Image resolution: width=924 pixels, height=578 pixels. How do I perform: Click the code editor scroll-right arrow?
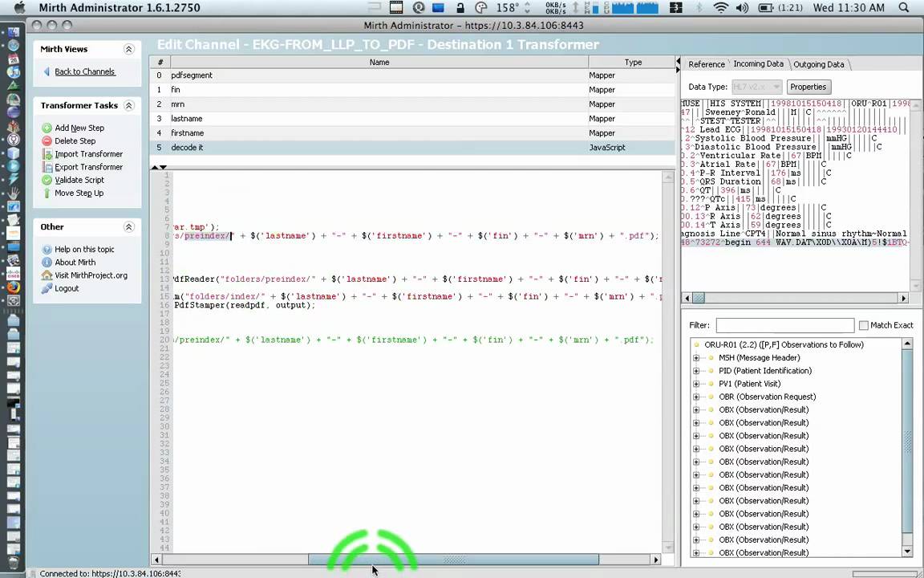point(655,559)
